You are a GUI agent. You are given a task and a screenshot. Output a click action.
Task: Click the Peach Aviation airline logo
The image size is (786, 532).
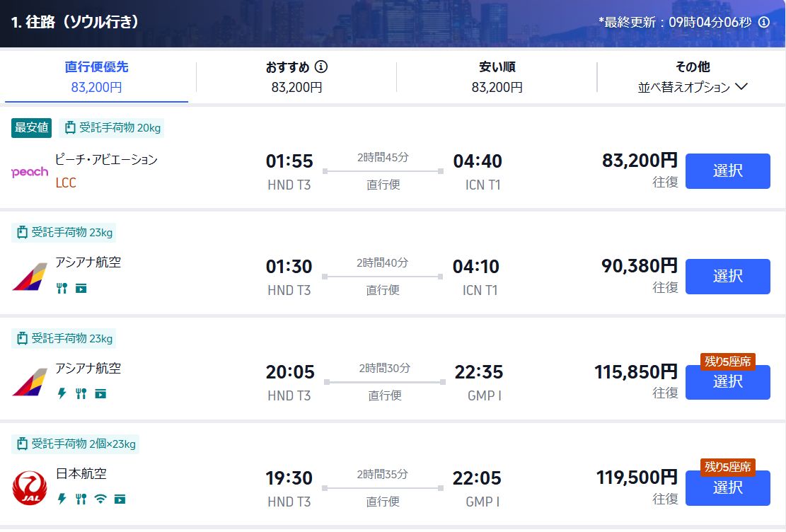click(x=29, y=171)
